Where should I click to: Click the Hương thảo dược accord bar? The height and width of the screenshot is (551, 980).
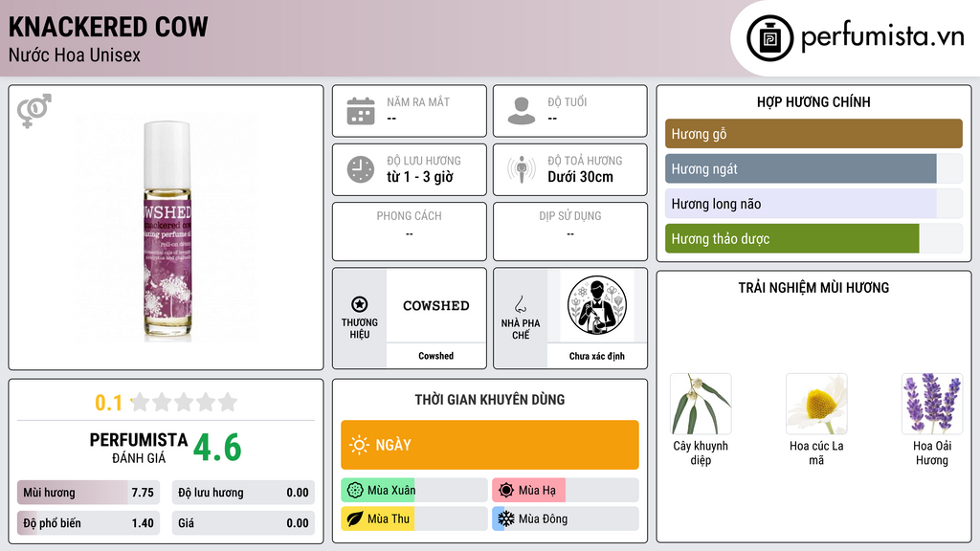point(813,238)
